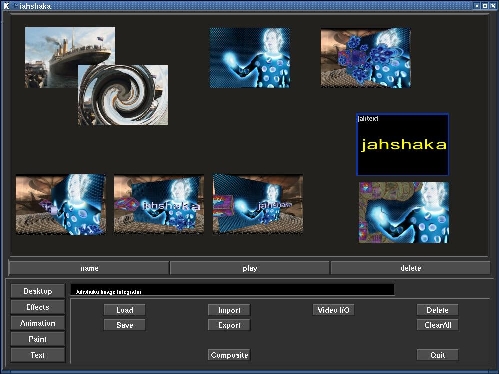Minimize the jahshaka window
Viewport: 499px width, 374px height.
477,6
